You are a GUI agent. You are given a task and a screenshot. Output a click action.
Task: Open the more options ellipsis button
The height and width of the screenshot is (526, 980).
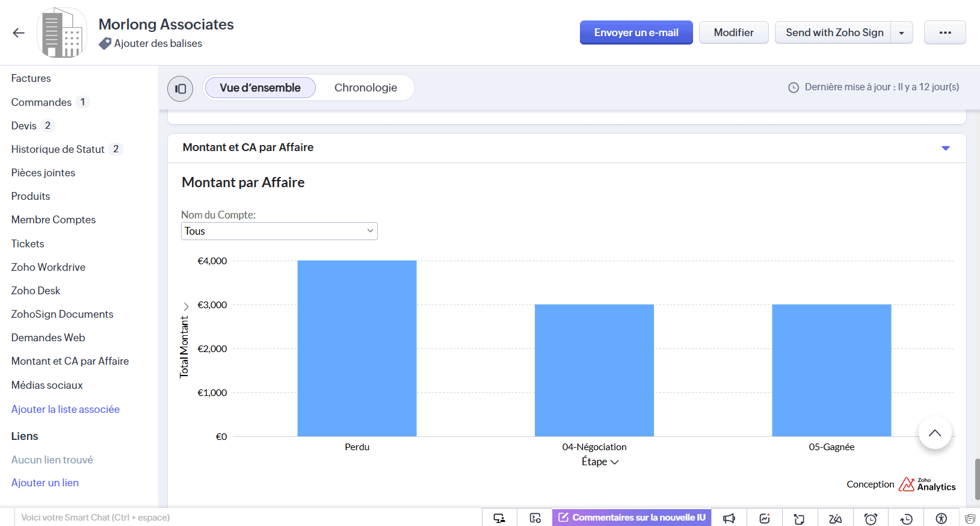click(x=945, y=32)
